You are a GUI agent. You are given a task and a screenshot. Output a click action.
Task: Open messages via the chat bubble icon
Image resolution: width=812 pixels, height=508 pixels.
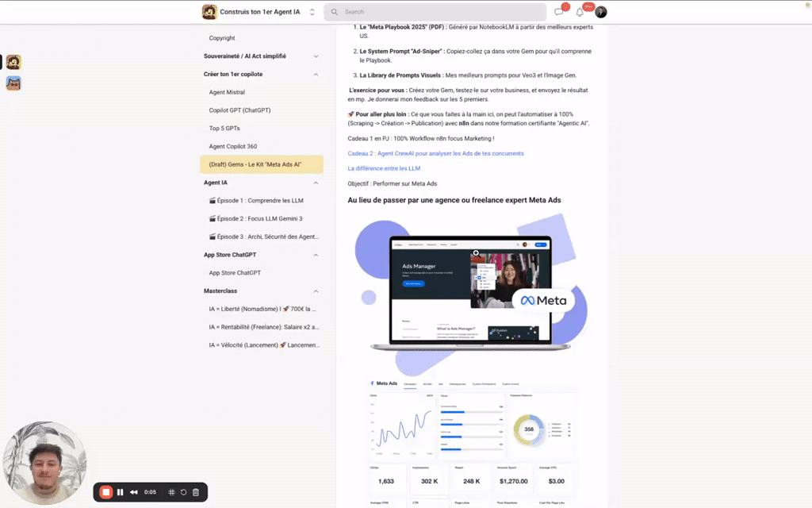[557, 11]
